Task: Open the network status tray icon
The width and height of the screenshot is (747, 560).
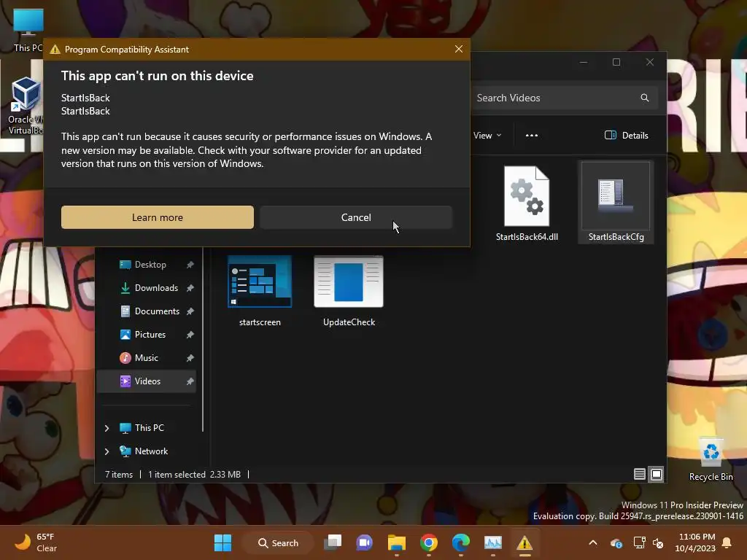Action: (639, 542)
